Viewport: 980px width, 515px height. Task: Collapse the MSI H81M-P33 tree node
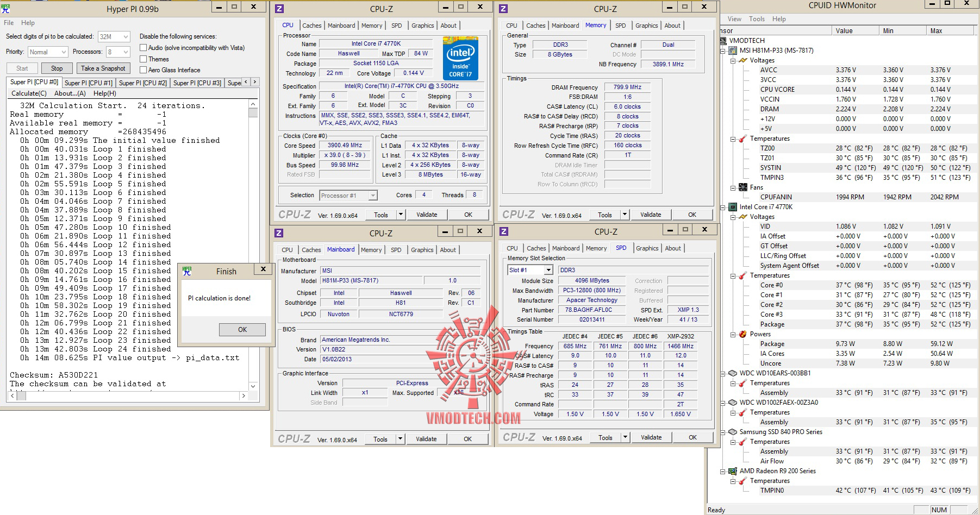coord(723,51)
